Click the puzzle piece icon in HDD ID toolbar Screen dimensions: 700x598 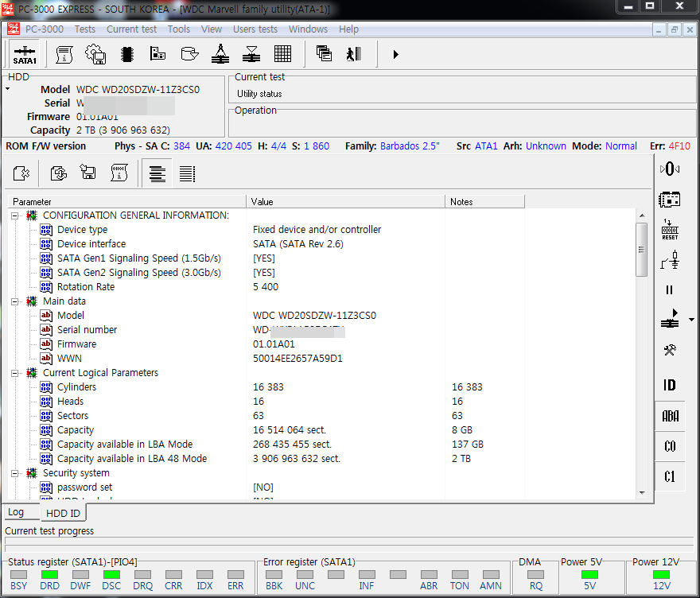(21, 173)
